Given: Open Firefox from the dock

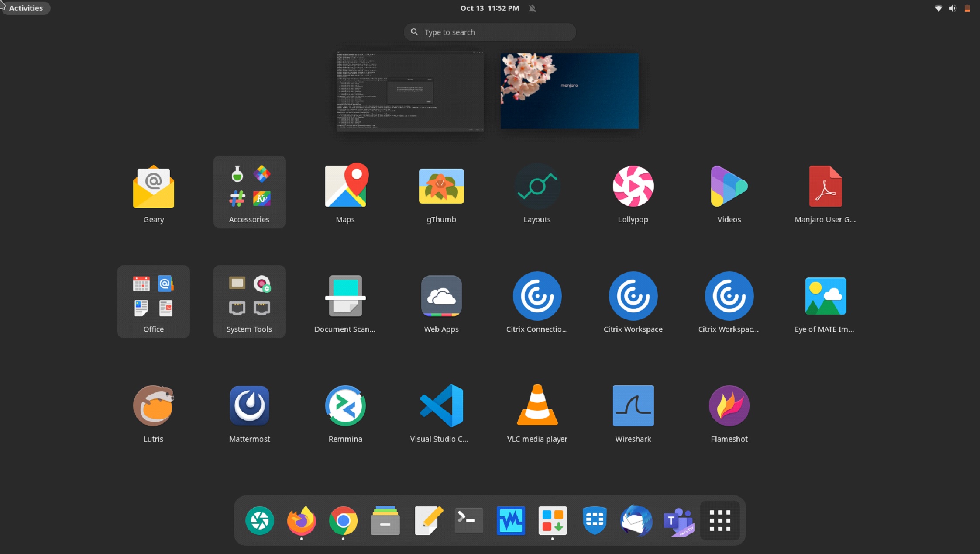Looking at the screenshot, I should pyautogui.click(x=301, y=520).
